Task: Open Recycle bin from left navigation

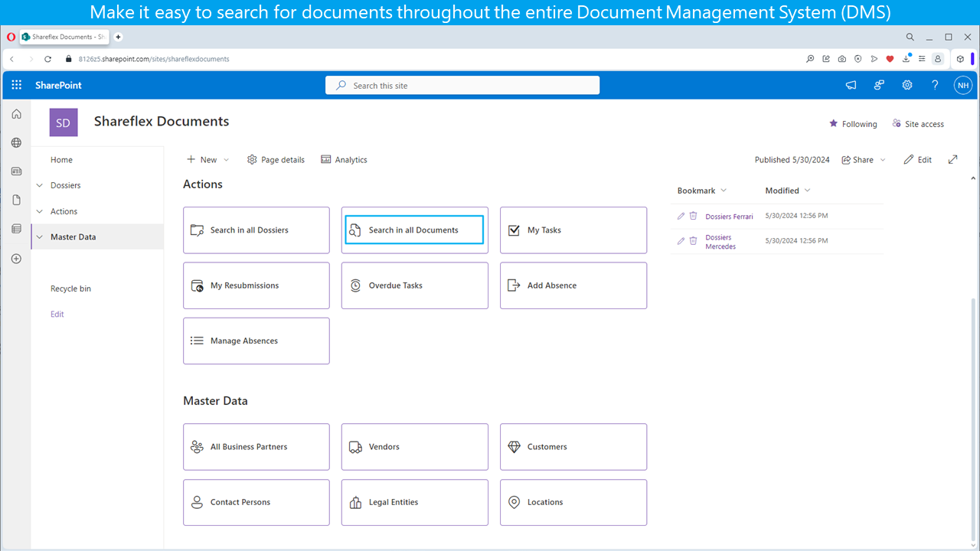Action: tap(70, 289)
